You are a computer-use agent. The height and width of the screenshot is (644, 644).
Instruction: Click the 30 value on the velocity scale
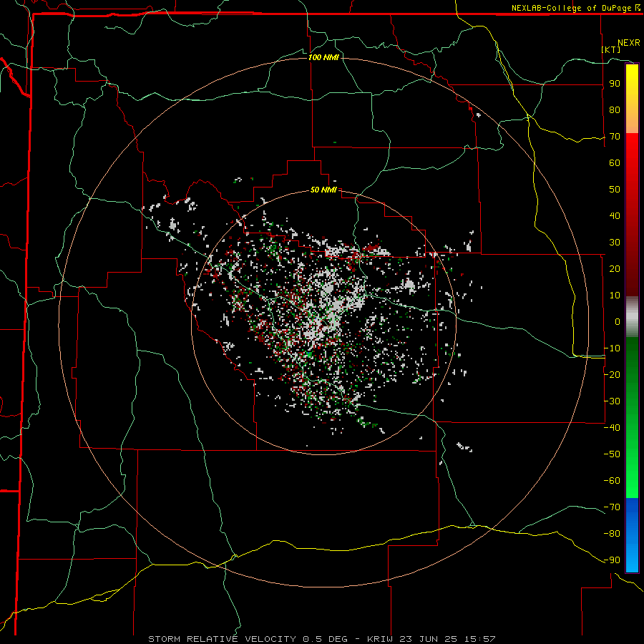coord(615,243)
